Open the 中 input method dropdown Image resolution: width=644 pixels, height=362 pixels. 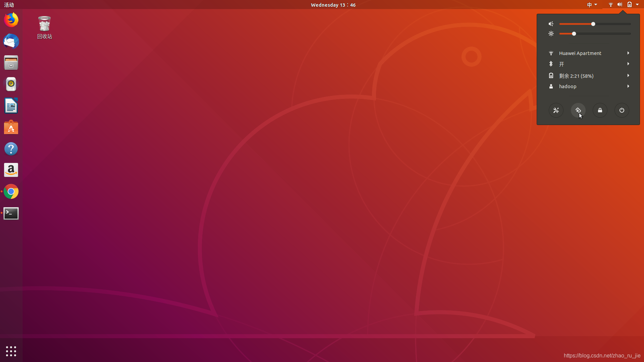click(592, 5)
